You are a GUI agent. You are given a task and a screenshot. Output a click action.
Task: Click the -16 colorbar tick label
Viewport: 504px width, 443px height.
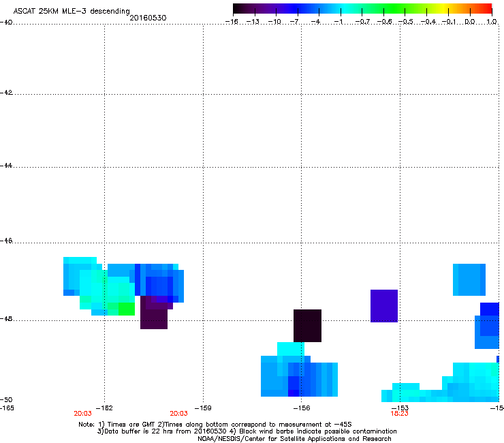pos(232,22)
